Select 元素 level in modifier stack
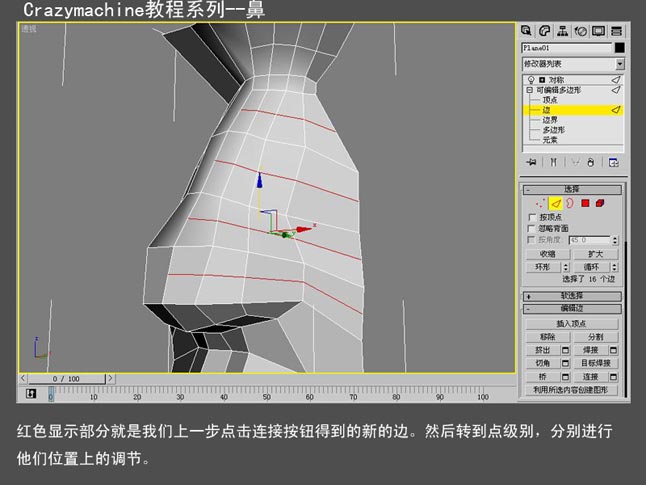 tap(550, 140)
